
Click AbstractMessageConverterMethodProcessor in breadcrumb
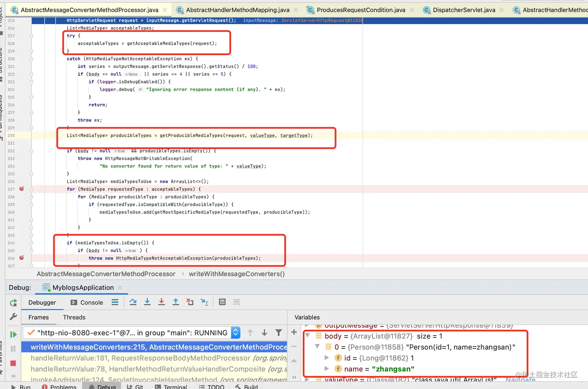point(106,274)
